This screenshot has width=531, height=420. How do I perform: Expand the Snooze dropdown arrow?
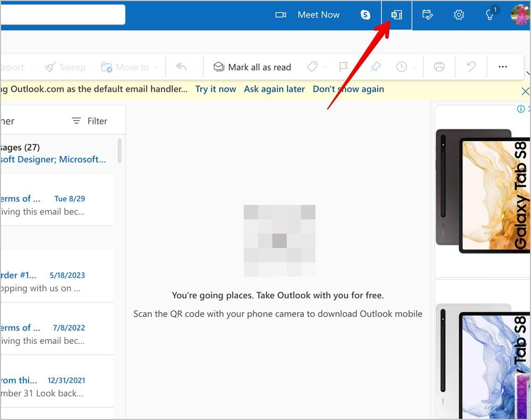tap(415, 67)
